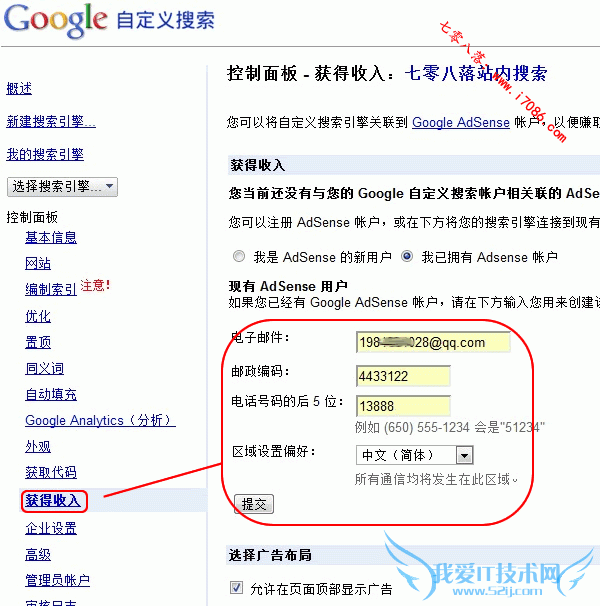Select the 获得收入 sidebar item

(53, 500)
